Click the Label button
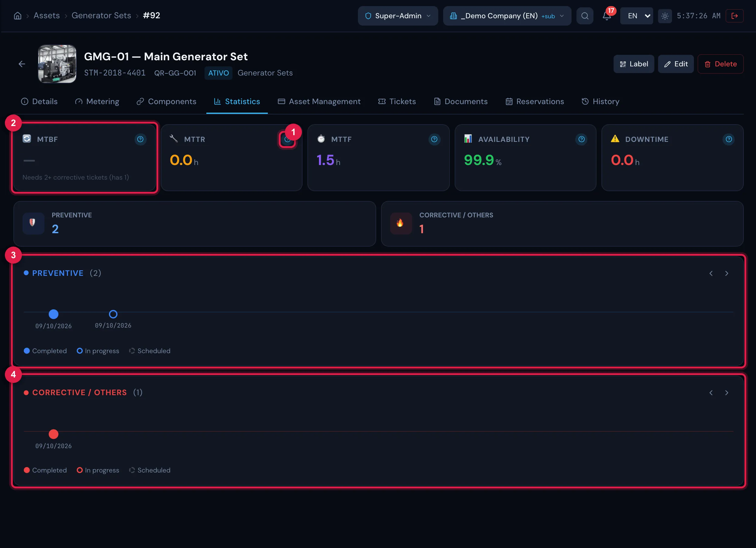 [x=633, y=64]
